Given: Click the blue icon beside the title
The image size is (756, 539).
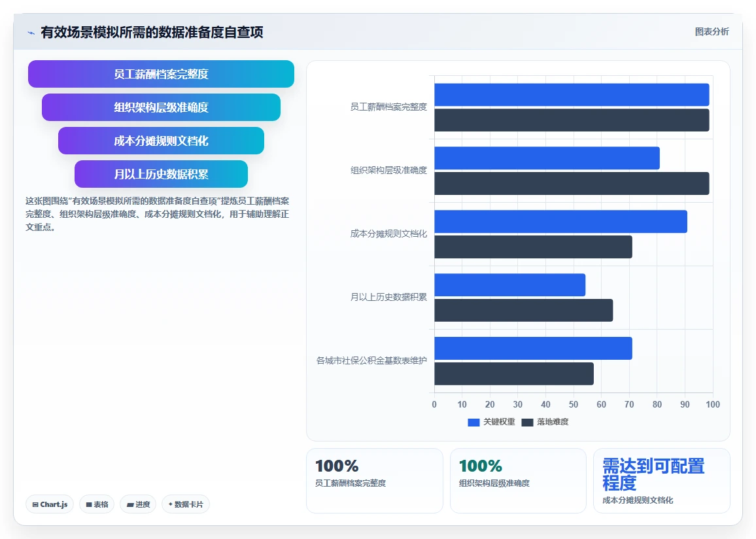Looking at the screenshot, I should click(x=31, y=33).
